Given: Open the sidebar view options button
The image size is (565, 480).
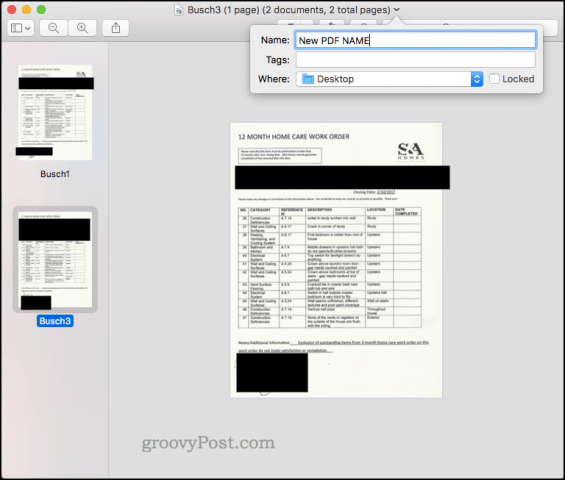Looking at the screenshot, I should 21,28.
